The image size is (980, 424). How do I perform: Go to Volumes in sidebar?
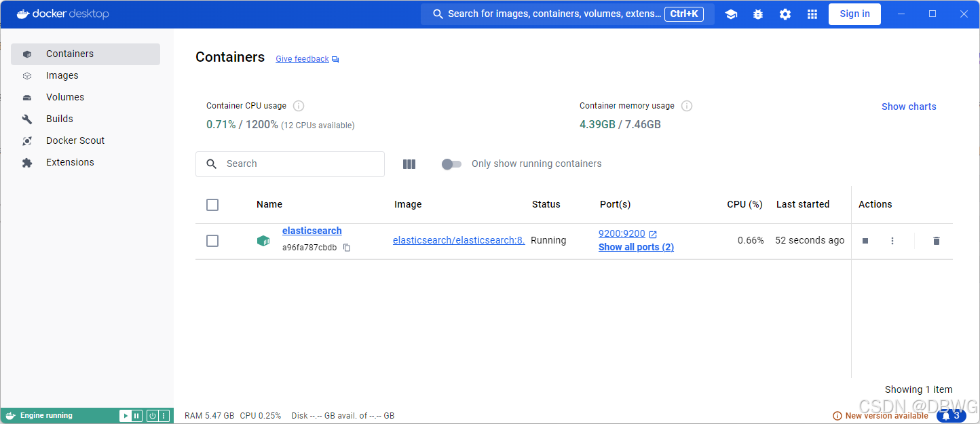click(86, 98)
